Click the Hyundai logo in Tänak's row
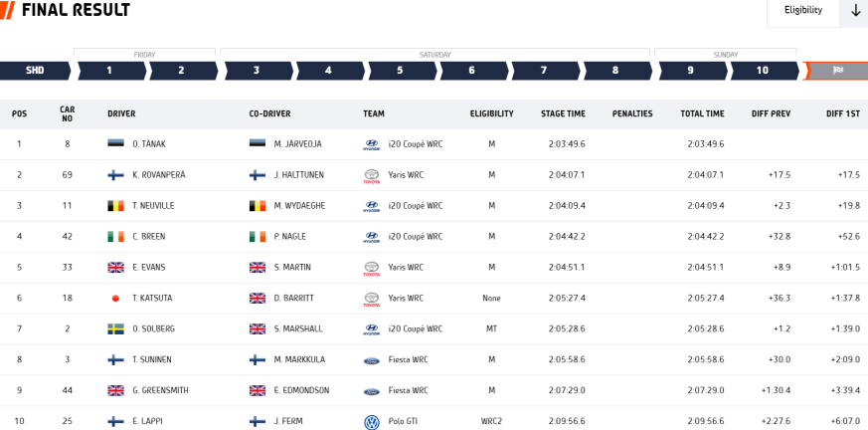Viewport: 868px width, 430px height. pos(372,144)
